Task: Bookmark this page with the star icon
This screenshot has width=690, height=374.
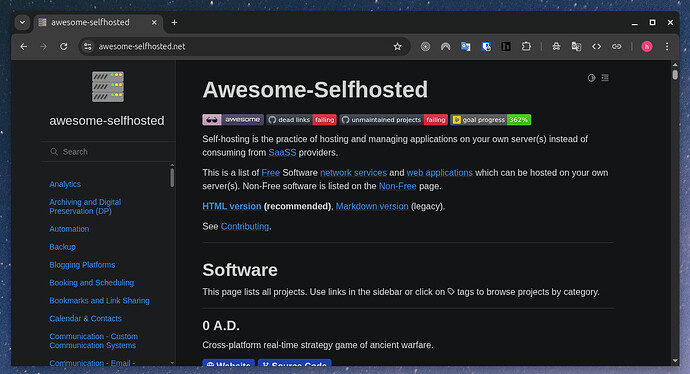Action: pos(397,47)
